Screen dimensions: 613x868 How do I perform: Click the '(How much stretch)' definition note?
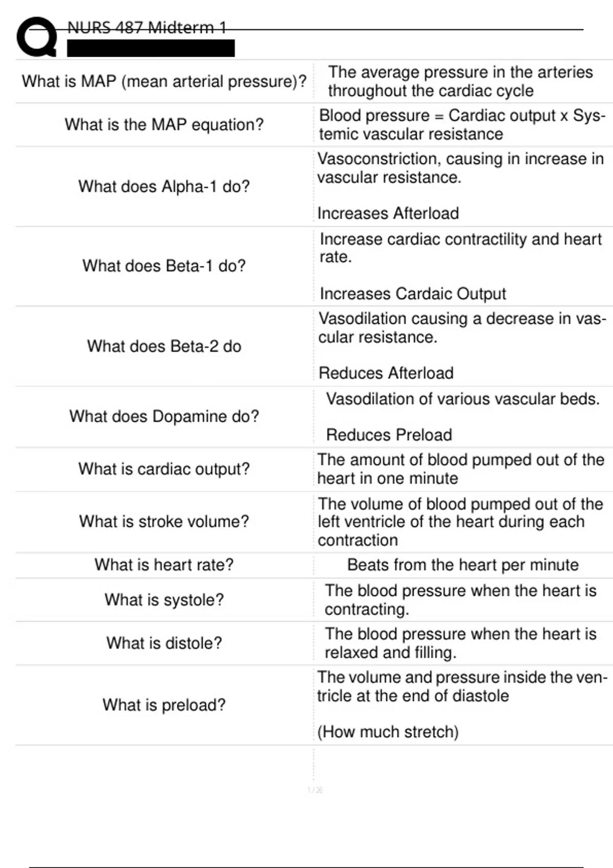[388, 732]
